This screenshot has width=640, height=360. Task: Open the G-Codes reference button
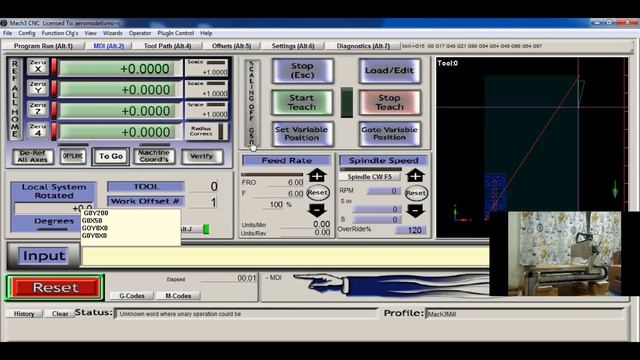[132, 296]
